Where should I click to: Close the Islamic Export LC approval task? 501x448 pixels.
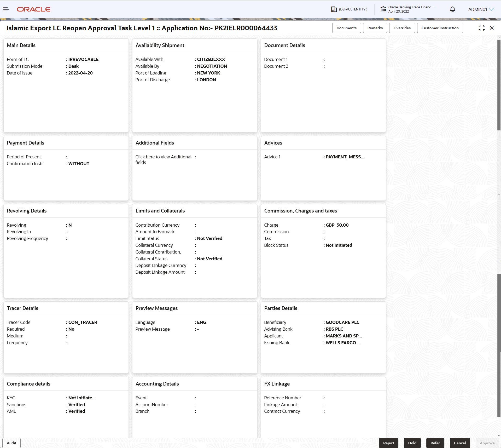click(x=492, y=28)
